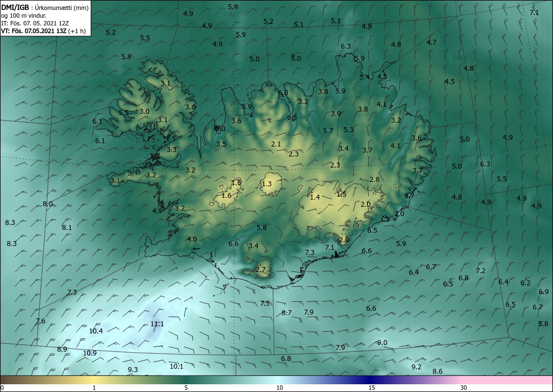This screenshot has height=392, width=553.
Task: Click the 1.4 value on the large glacier
Action: pos(315,197)
